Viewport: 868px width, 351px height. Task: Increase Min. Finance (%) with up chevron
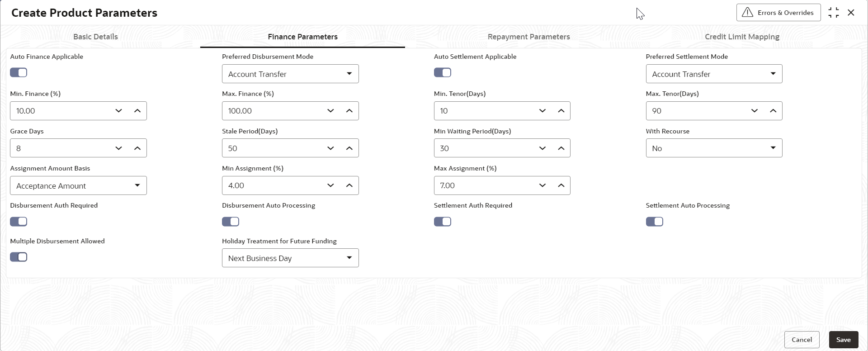137,111
